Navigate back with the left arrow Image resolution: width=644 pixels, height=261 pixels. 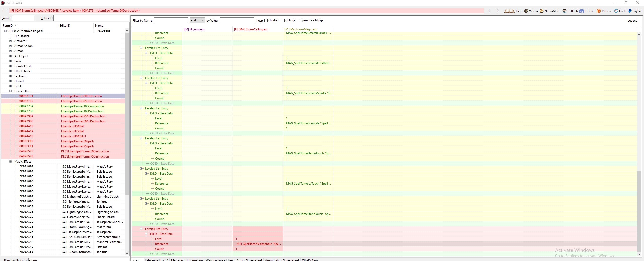pyautogui.click(x=489, y=11)
